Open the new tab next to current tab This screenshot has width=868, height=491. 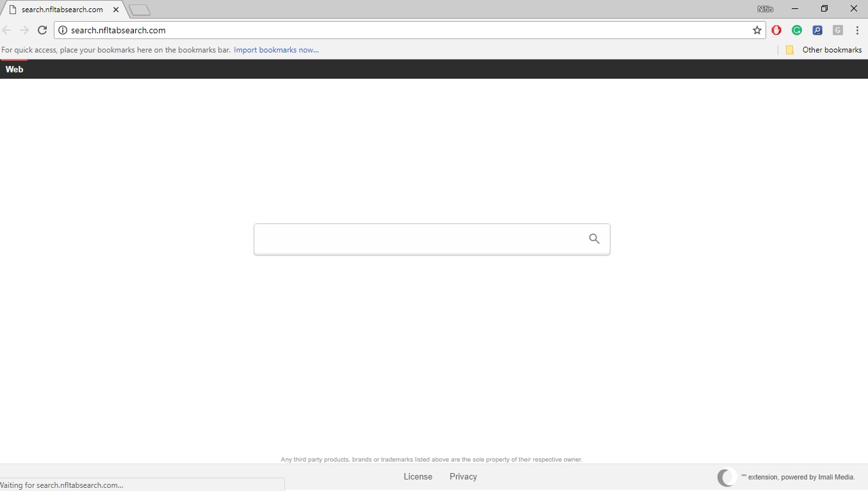point(139,9)
